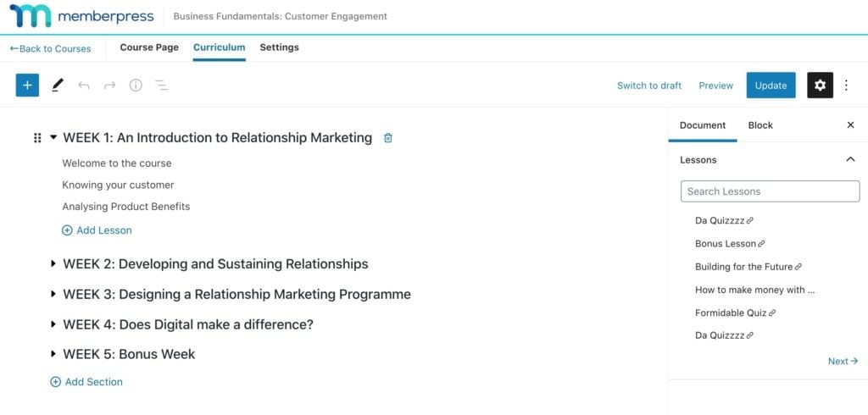This screenshot has width=868, height=415.
Task: Click the undo arrow icon
Action: coord(83,86)
